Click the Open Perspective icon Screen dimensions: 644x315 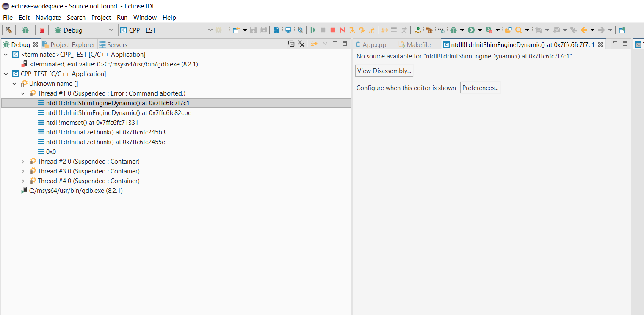622,30
